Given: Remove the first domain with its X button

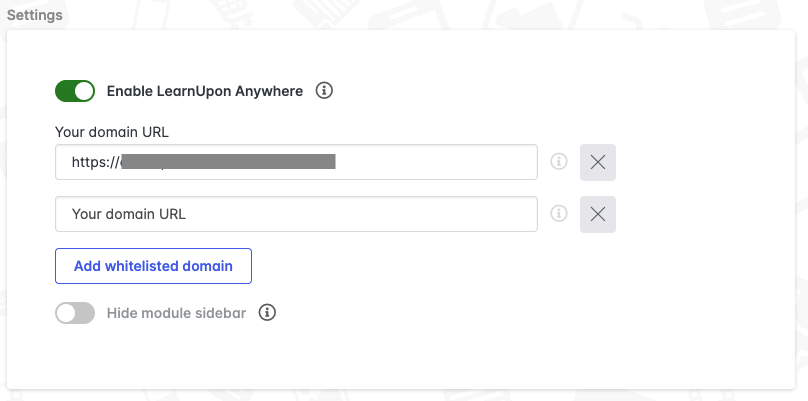Looking at the screenshot, I should [598, 162].
